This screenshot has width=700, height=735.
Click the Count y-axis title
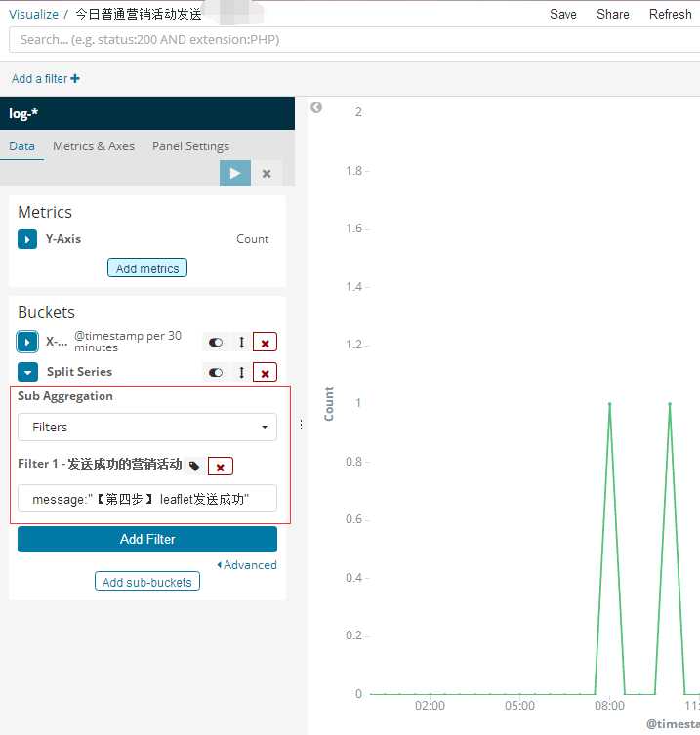pos(329,403)
